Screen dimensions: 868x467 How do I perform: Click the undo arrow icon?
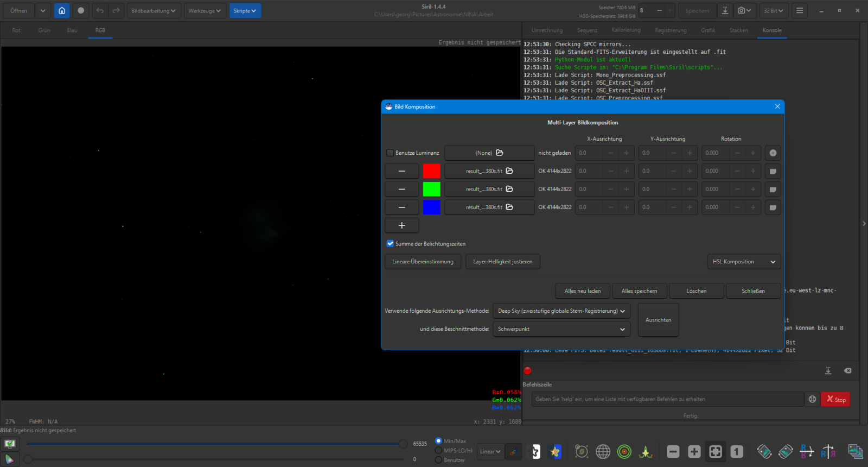[100, 11]
